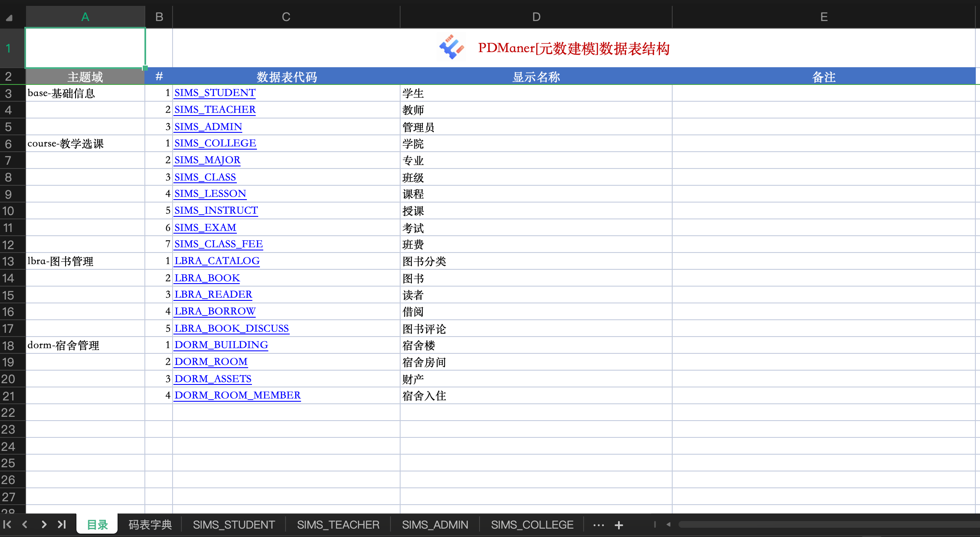Add a new sheet with plus icon

tap(618, 525)
